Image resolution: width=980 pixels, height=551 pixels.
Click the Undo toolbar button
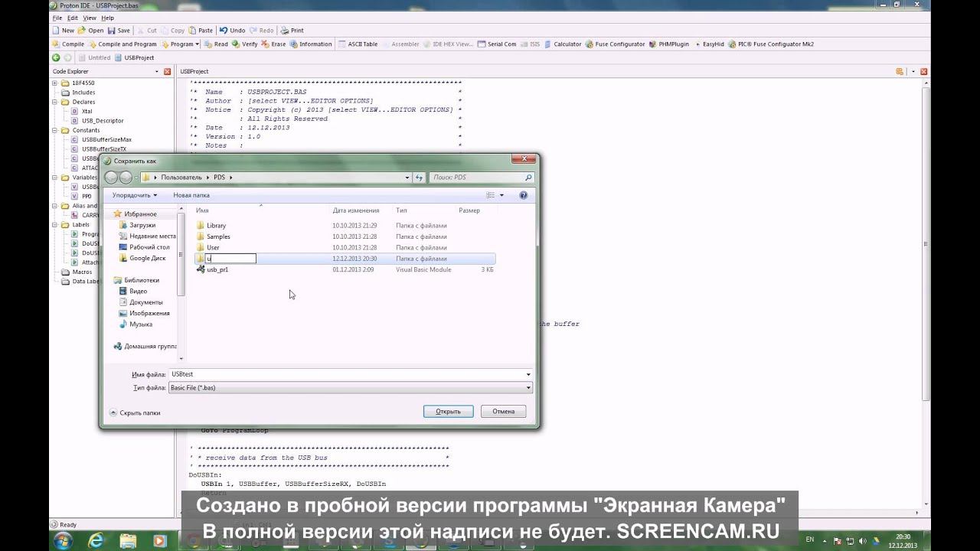[233, 31]
